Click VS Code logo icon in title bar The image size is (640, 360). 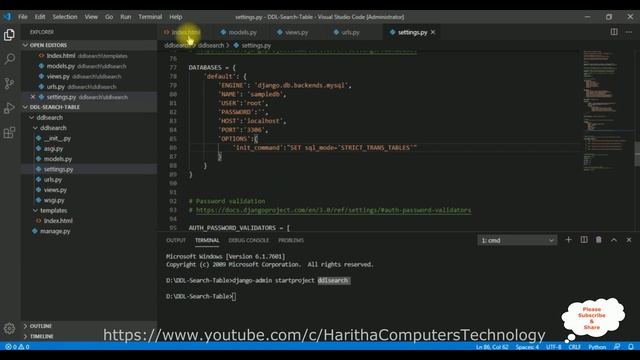click(7, 17)
